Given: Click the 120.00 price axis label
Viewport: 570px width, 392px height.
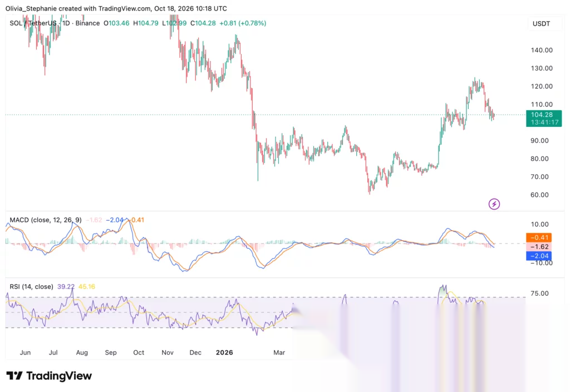Looking at the screenshot, I should pos(542,86).
